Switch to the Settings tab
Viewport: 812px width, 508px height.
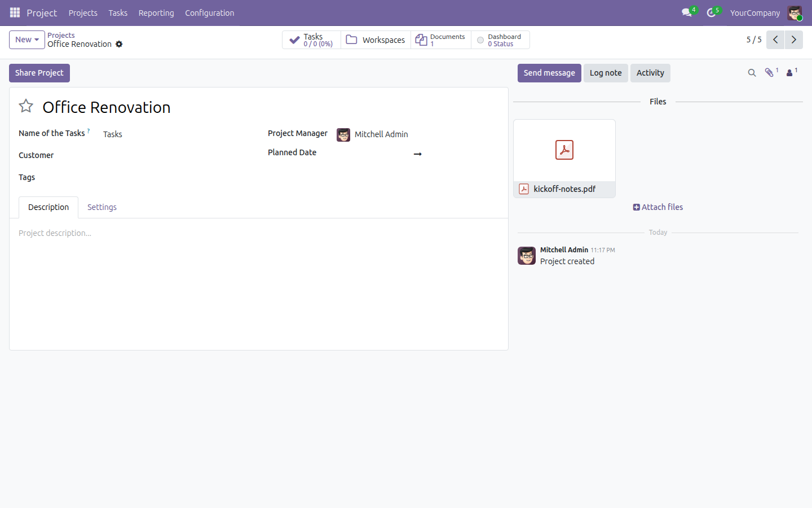(102, 207)
